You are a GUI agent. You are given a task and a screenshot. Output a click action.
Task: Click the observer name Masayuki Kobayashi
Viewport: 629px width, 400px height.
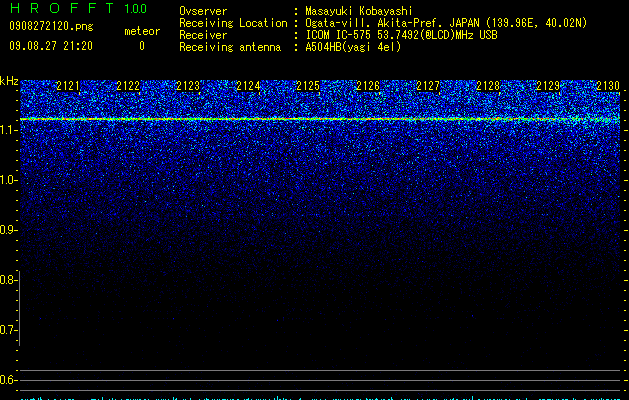point(359,11)
